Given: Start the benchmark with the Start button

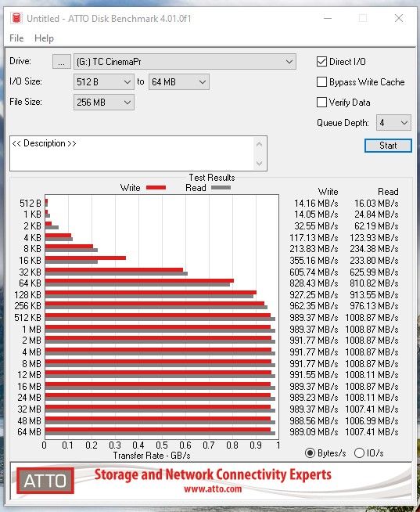Looking at the screenshot, I should tap(388, 146).
